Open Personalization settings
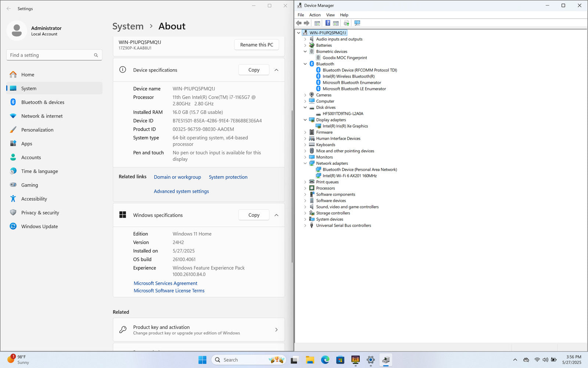Viewport: 588px width, 368px height. pyautogui.click(x=54, y=130)
